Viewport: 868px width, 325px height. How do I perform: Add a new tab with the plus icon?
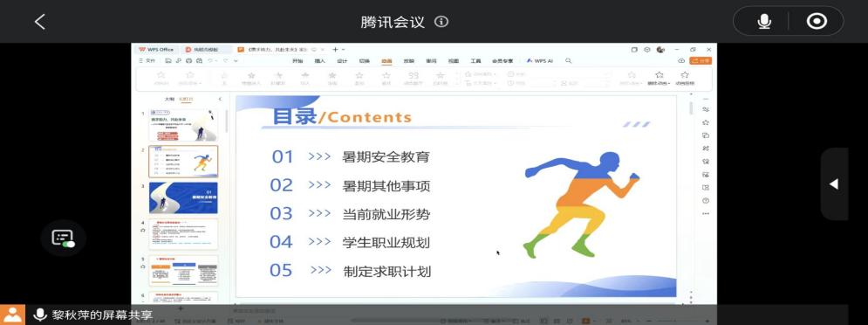(x=335, y=49)
